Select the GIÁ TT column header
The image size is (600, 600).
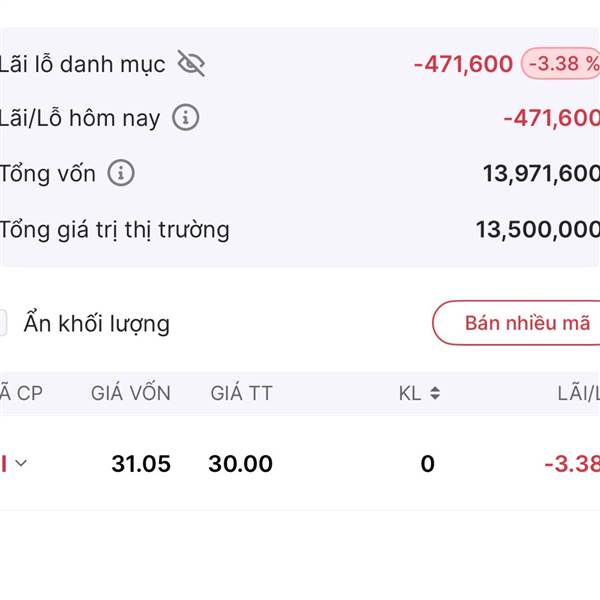[x=241, y=393]
